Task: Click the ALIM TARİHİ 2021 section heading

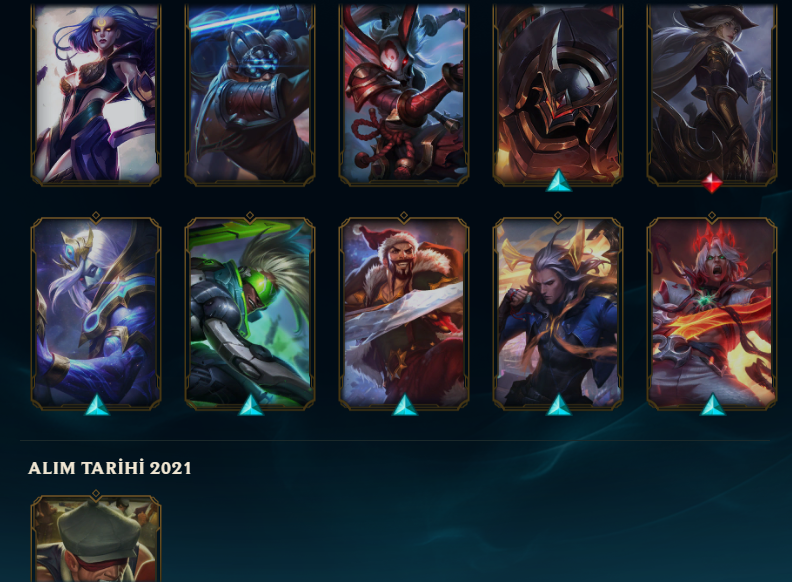Action: pyautogui.click(x=110, y=468)
